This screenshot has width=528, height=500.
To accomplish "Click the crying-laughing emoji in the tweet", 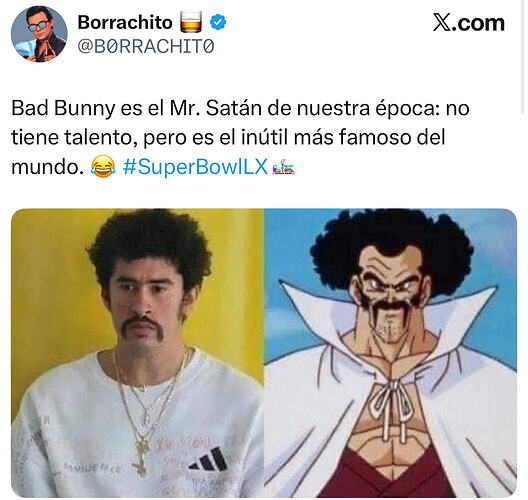I will 103,166.
